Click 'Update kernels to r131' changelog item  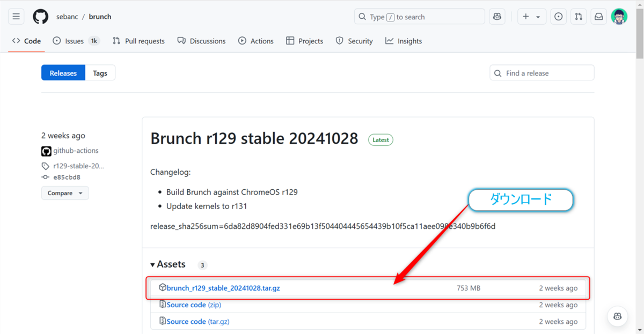(x=207, y=206)
